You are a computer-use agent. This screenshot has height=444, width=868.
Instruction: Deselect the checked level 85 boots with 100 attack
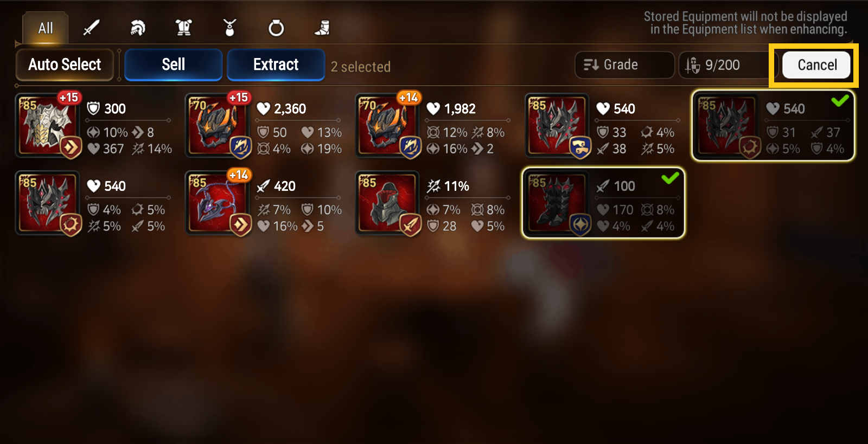603,203
